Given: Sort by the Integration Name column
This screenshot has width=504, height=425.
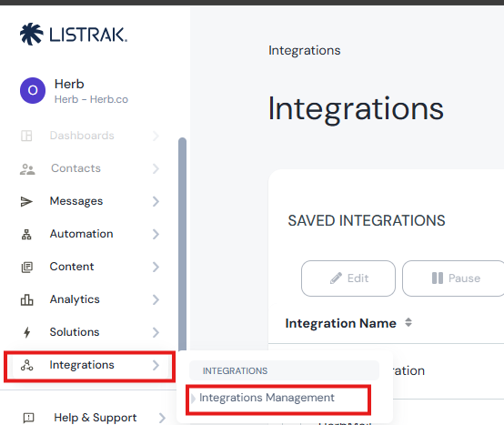Looking at the screenshot, I should (x=341, y=323).
